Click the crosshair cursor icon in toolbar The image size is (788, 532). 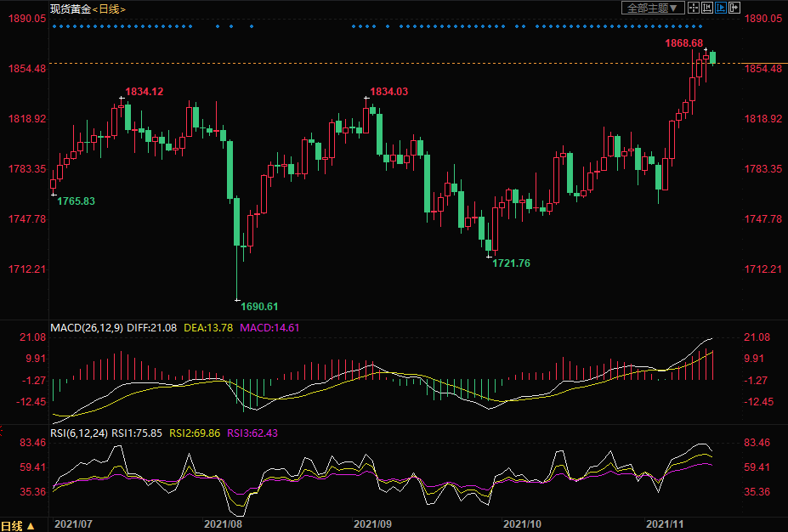pos(694,8)
